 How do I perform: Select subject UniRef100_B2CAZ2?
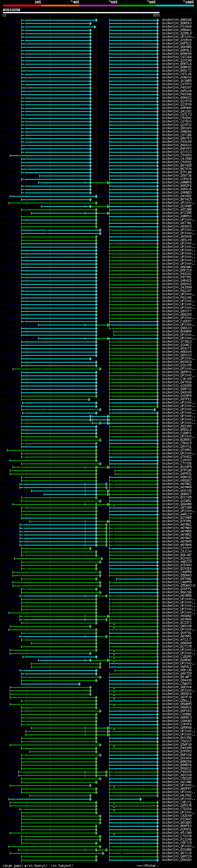coord(177,558)
